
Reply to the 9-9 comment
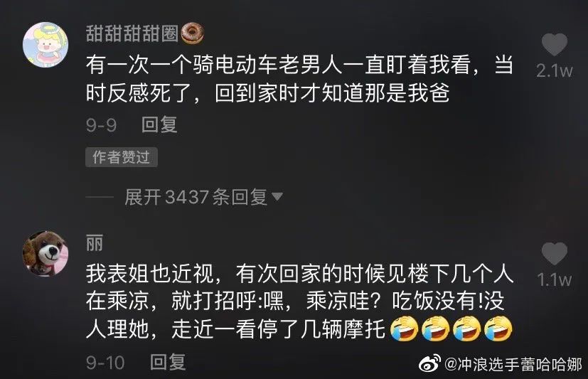(159, 124)
